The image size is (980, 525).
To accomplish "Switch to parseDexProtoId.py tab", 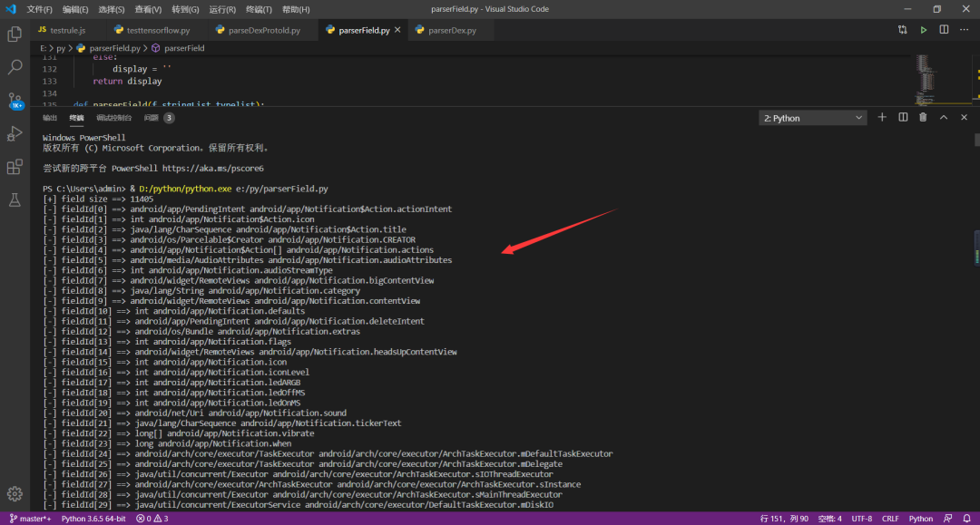I will click(x=263, y=30).
